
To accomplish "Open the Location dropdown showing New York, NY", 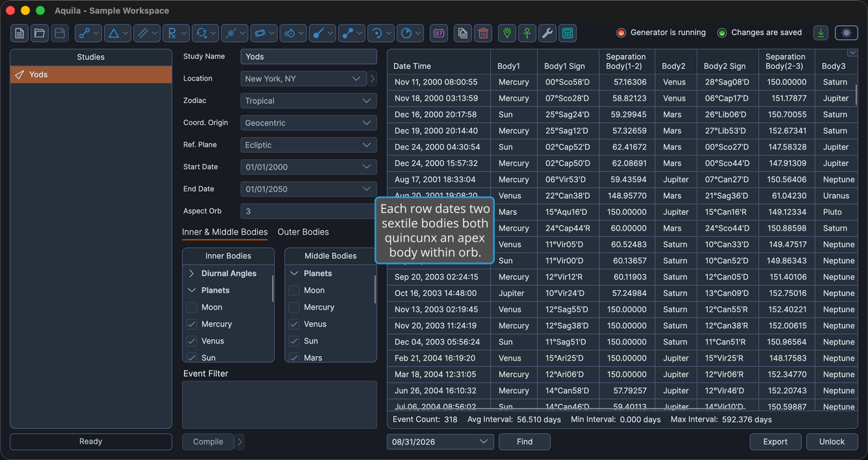I will pyautogui.click(x=304, y=79).
